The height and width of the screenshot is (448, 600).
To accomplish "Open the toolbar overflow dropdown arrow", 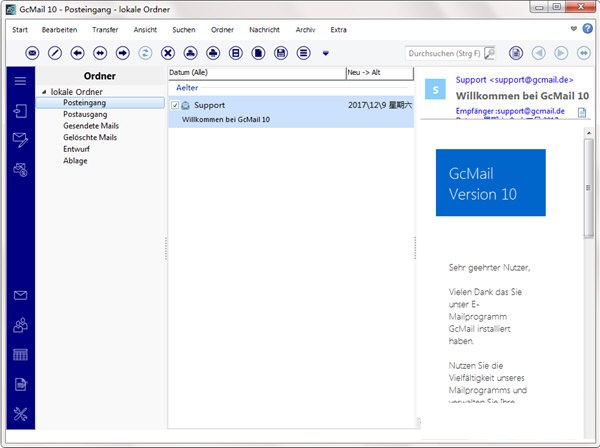I will point(326,53).
